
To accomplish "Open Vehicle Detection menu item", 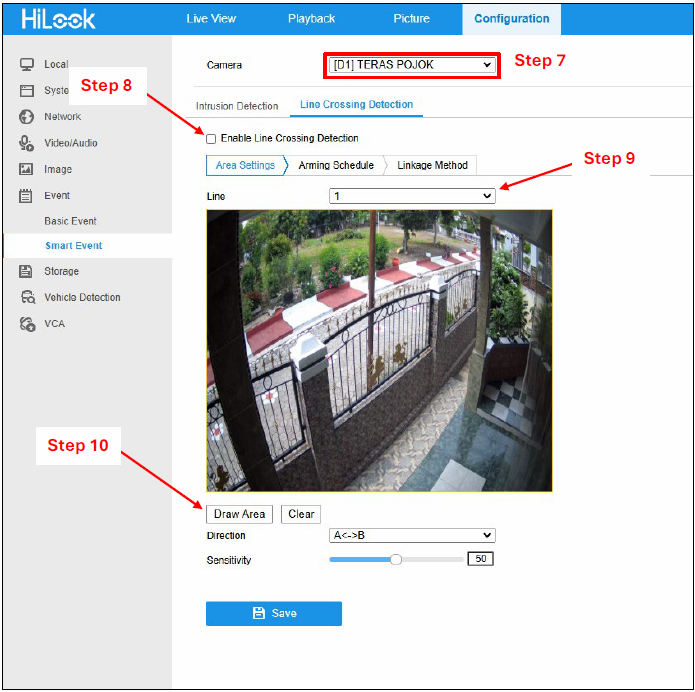I will click(x=82, y=297).
